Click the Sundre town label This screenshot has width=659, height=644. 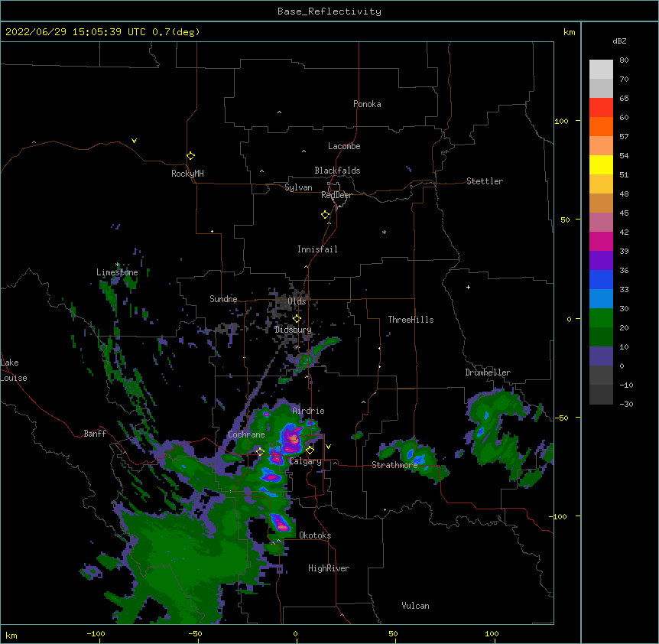[223, 299]
